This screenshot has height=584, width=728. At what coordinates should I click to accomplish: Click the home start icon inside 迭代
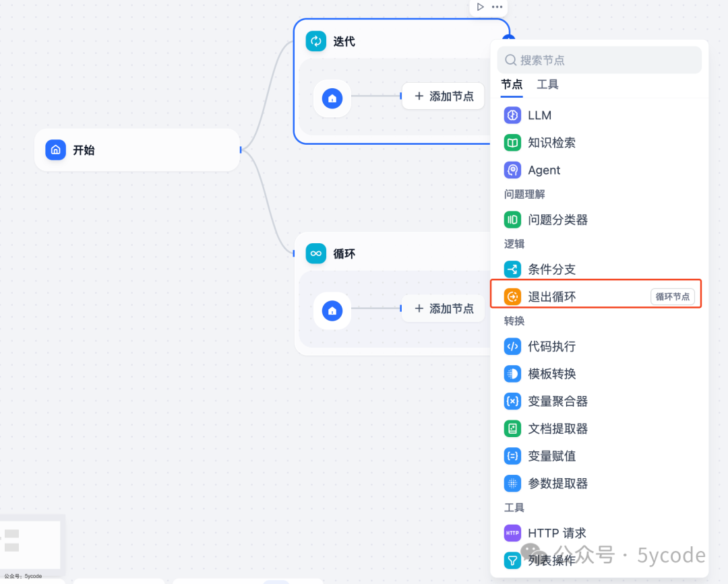pyautogui.click(x=332, y=98)
